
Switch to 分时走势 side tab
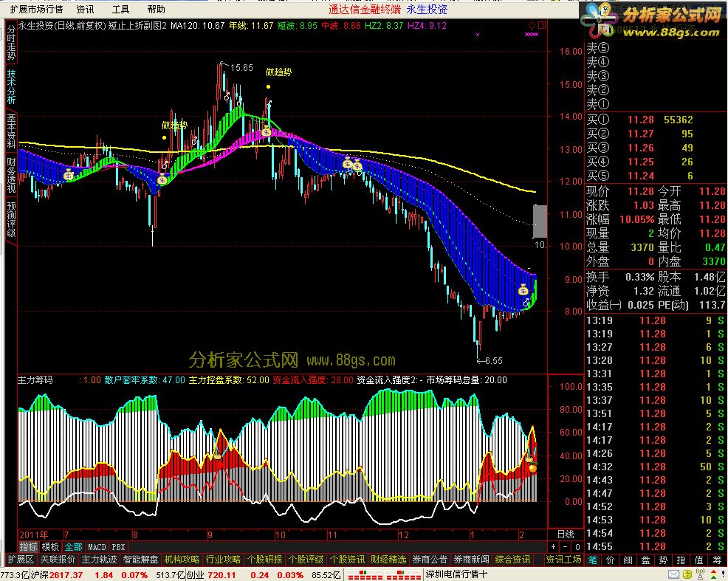coord(11,43)
